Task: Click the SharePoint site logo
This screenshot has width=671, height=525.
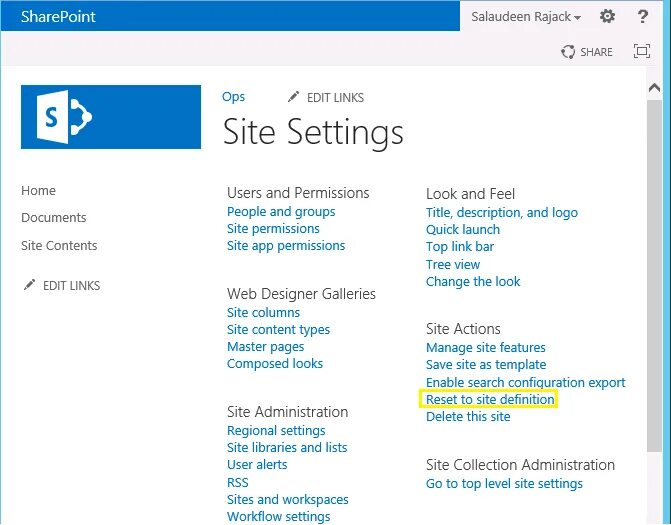Action: tap(111, 116)
